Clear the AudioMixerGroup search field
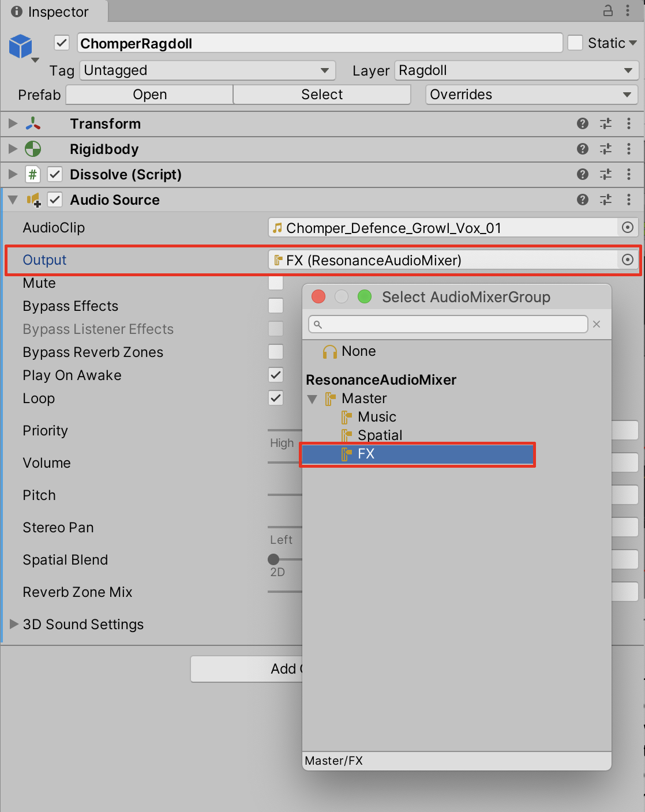Viewport: 645px width, 812px height. pos(597,324)
